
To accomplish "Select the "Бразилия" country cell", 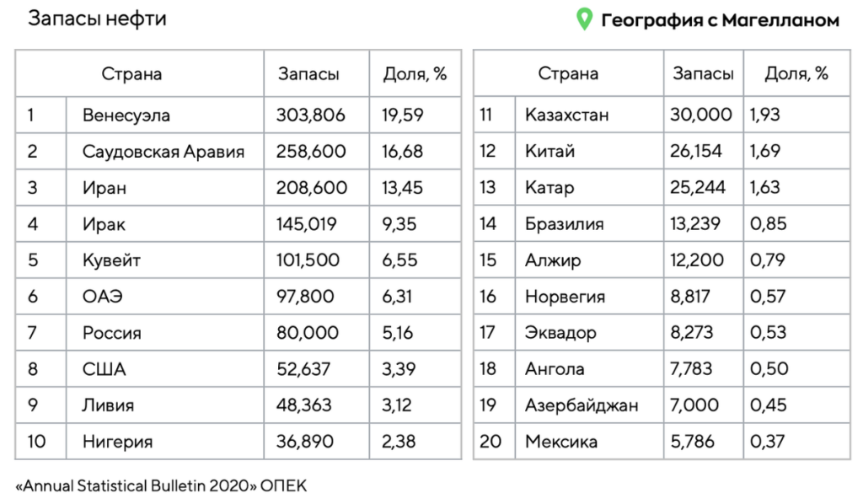I will point(564,224).
